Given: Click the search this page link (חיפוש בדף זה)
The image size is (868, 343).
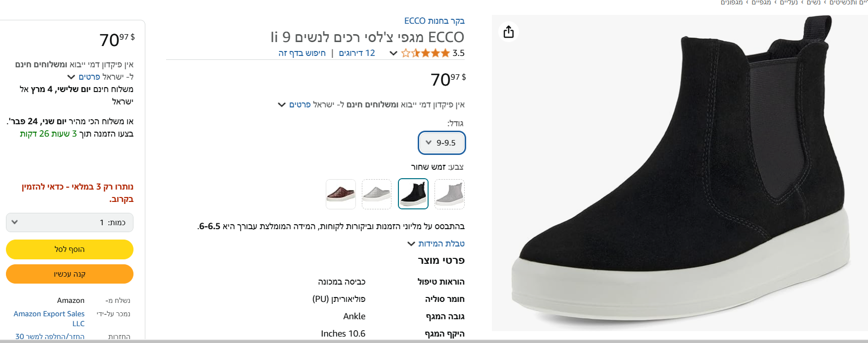Looking at the screenshot, I should coord(302,53).
